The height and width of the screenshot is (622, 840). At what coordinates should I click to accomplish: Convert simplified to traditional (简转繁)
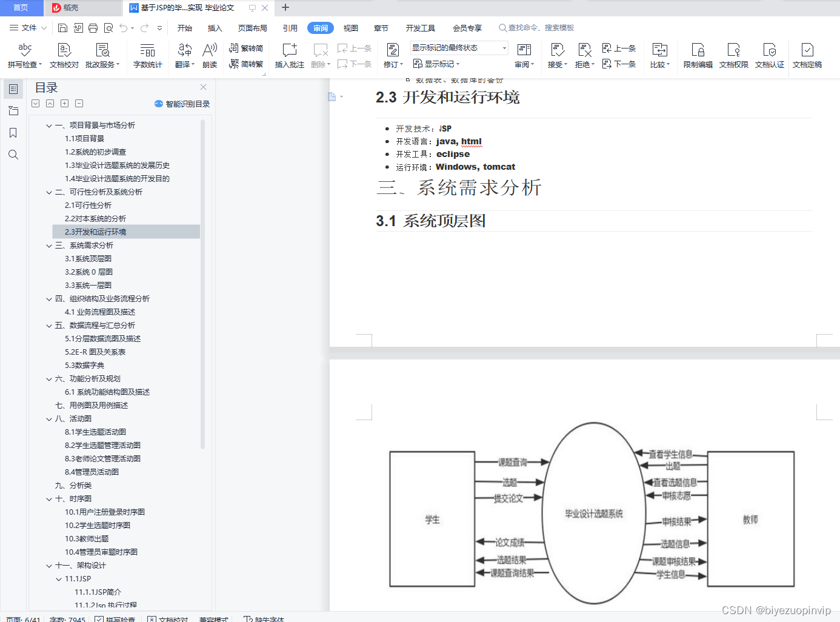pyautogui.click(x=246, y=64)
